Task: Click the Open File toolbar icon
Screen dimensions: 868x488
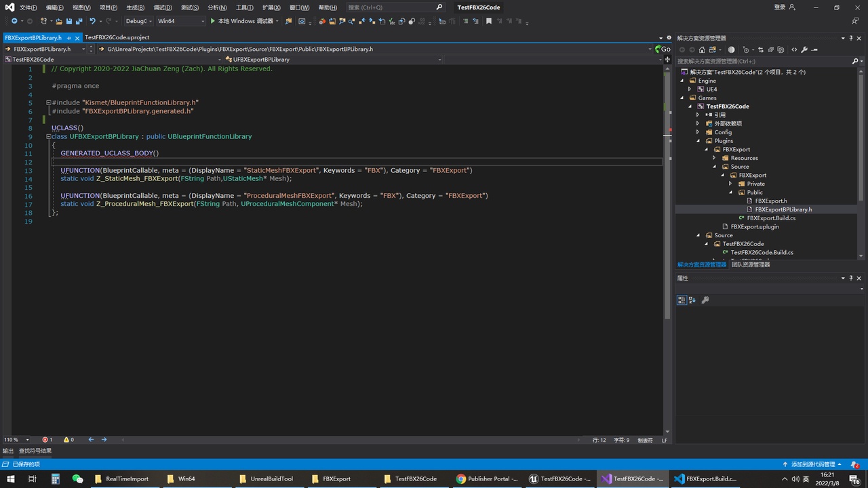Action: [60, 21]
